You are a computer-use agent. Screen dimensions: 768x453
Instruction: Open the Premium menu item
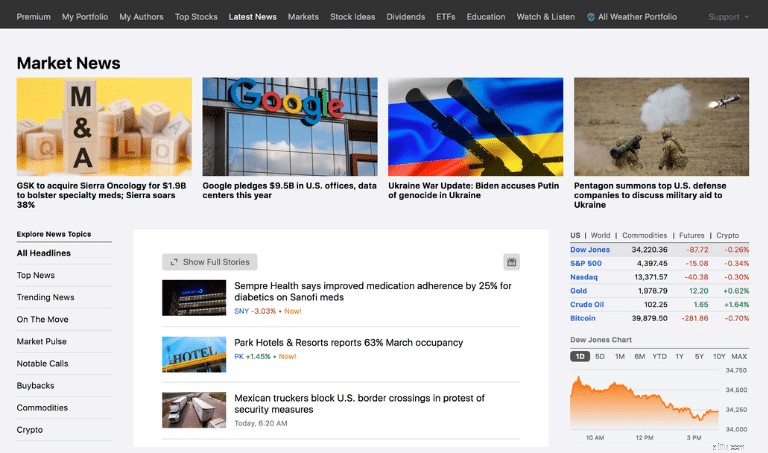coord(33,17)
